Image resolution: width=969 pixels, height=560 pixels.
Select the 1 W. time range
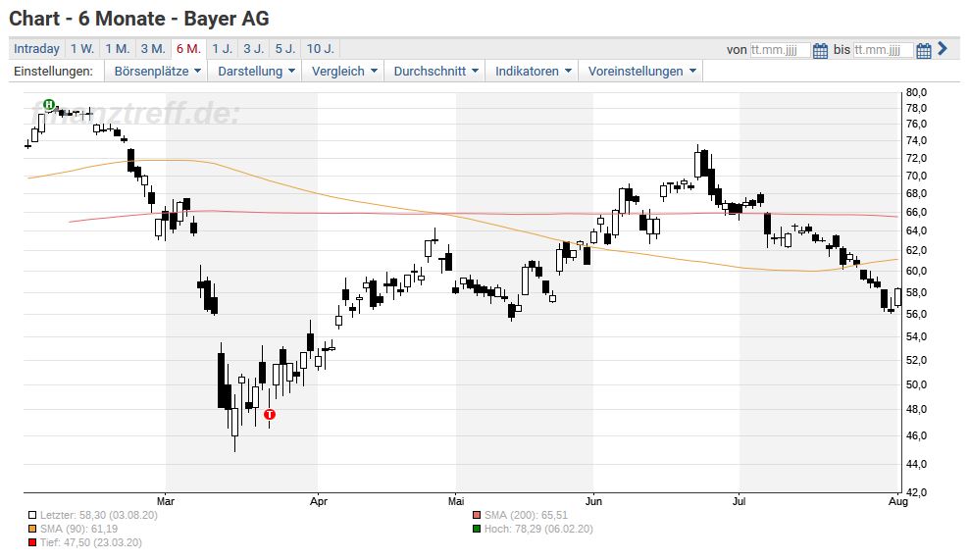click(x=82, y=48)
